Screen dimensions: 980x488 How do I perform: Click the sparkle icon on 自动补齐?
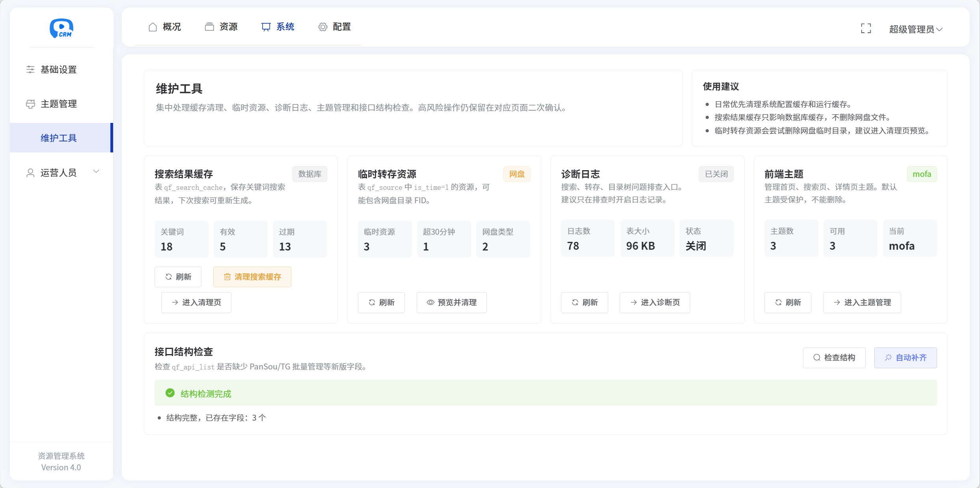888,358
